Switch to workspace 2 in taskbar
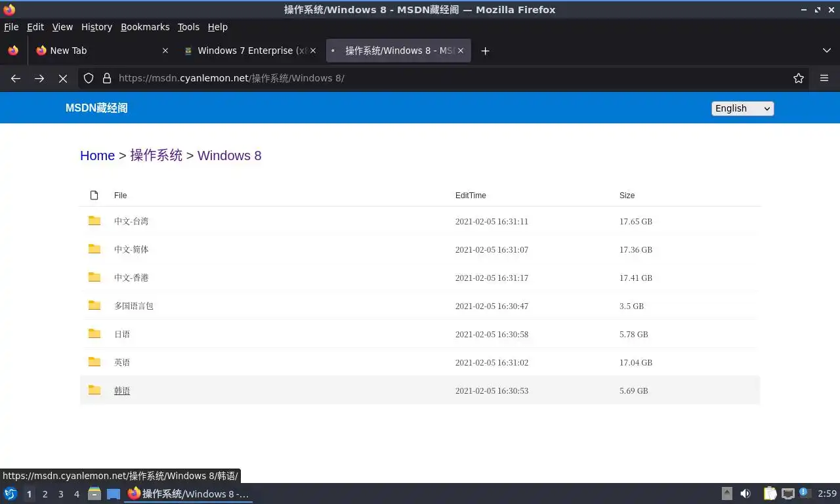Viewport: 840px width, 504px height. [x=45, y=494]
